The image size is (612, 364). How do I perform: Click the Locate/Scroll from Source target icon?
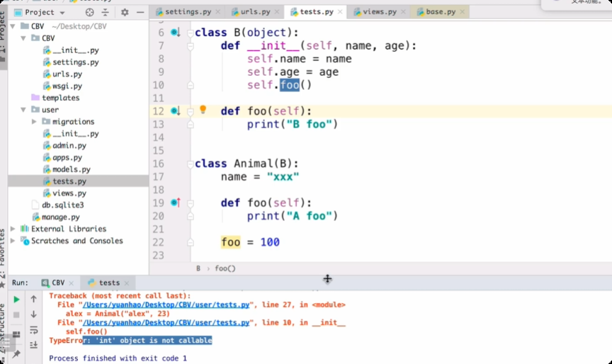[89, 13]
